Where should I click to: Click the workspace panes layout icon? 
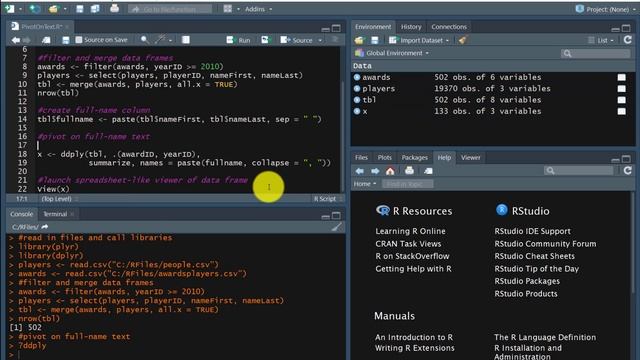tap(228, 9)
